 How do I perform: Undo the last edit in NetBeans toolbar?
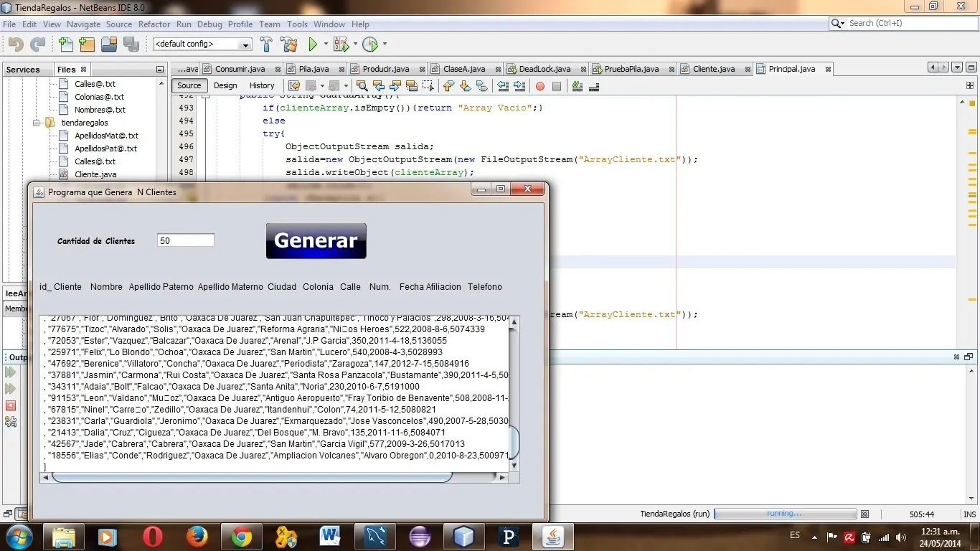[x=16, y=44]
